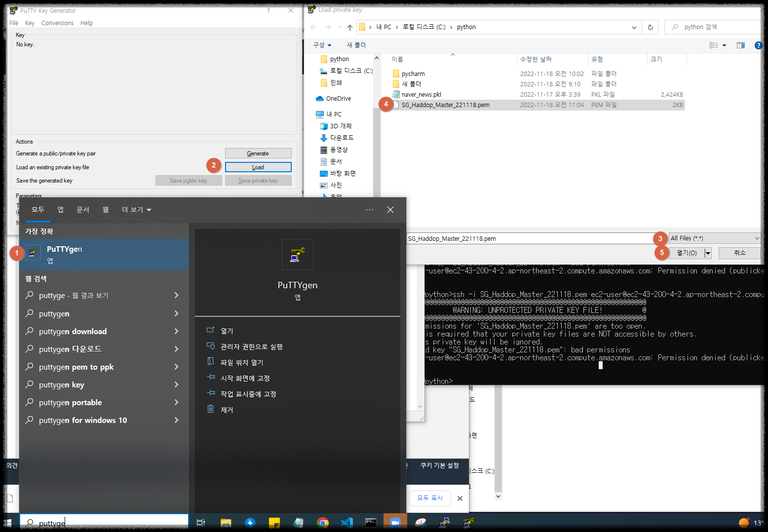
Task: Expand address bar history dropdown
Action: pos(634,27)
